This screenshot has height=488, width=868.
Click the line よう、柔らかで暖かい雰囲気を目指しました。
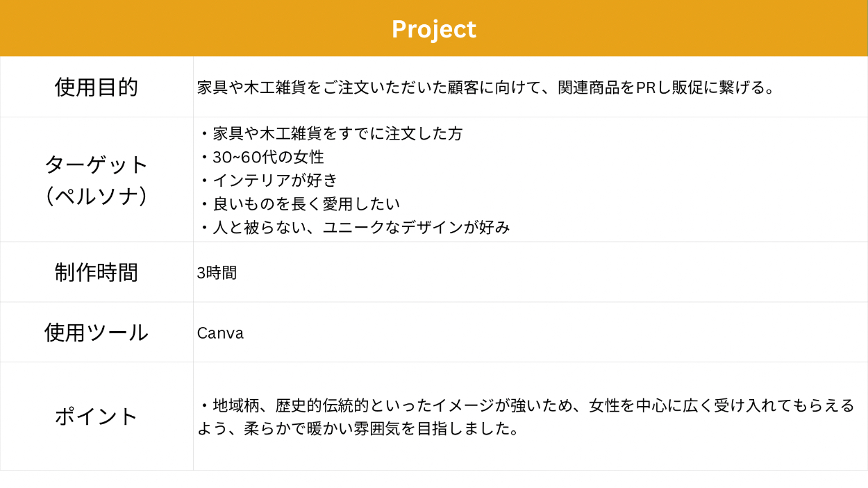pos(358,429)
